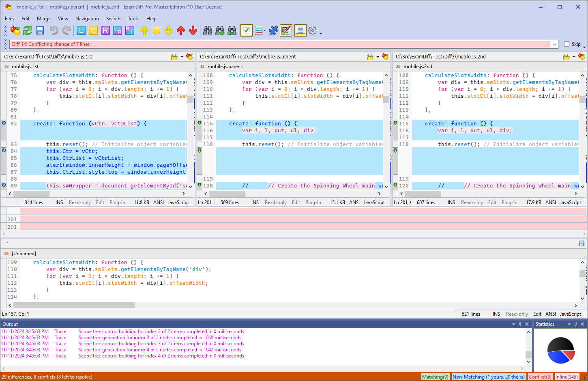Click the blue floppy-disk Save icon
588x381 pixels.
click(x=40, y=30)
